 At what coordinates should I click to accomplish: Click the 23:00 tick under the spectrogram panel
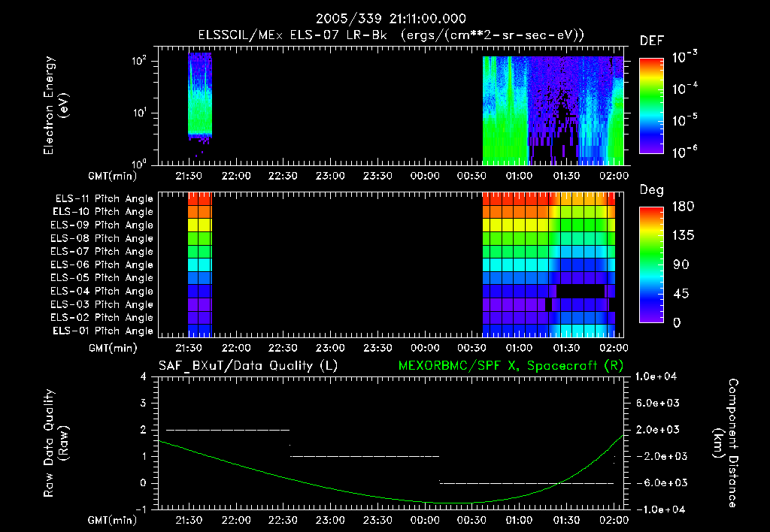tap(330, 176)
